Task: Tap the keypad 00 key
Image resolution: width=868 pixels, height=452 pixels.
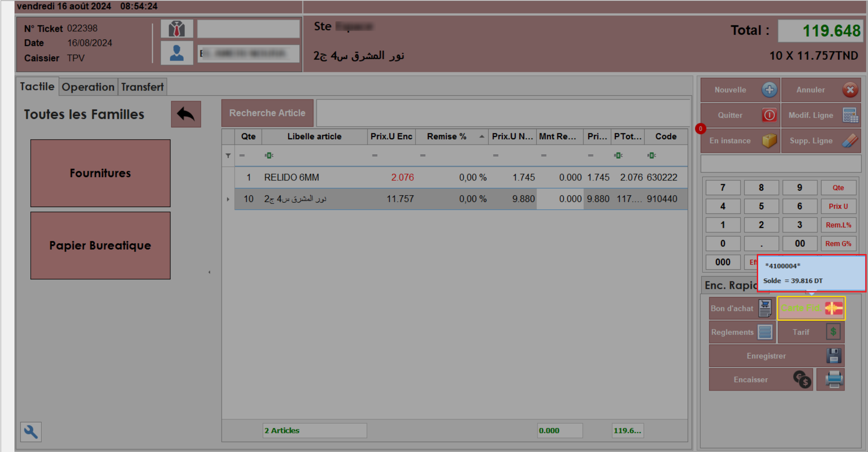Action: point(800,244)
